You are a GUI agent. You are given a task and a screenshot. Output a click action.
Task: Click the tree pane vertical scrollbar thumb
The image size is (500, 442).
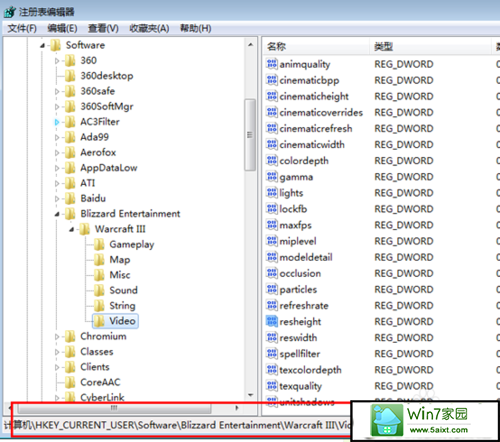[250, 135]
